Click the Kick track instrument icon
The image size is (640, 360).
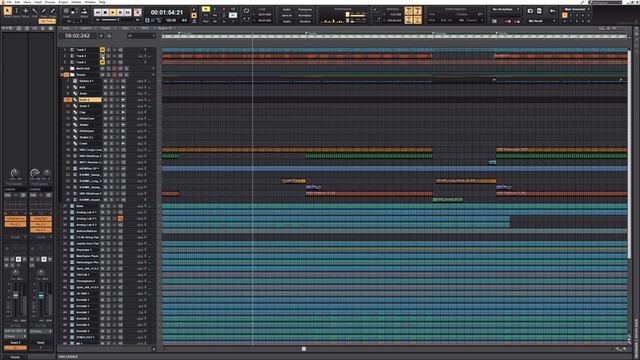(x=75, y=87)
